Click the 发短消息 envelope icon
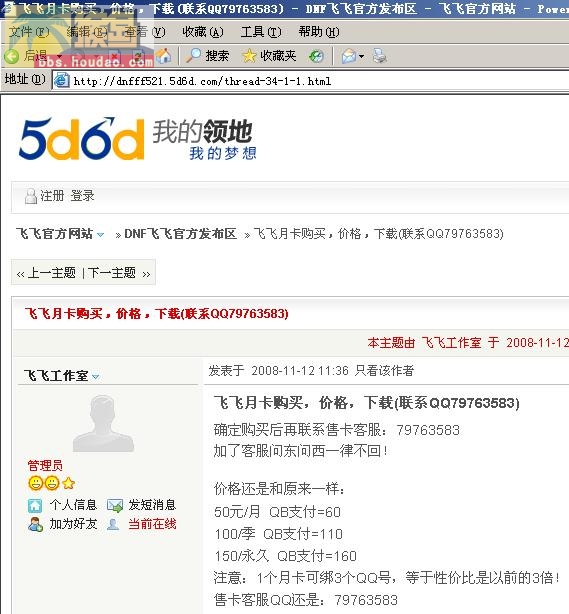Viewport: 569px width, 614px height. 115,506
